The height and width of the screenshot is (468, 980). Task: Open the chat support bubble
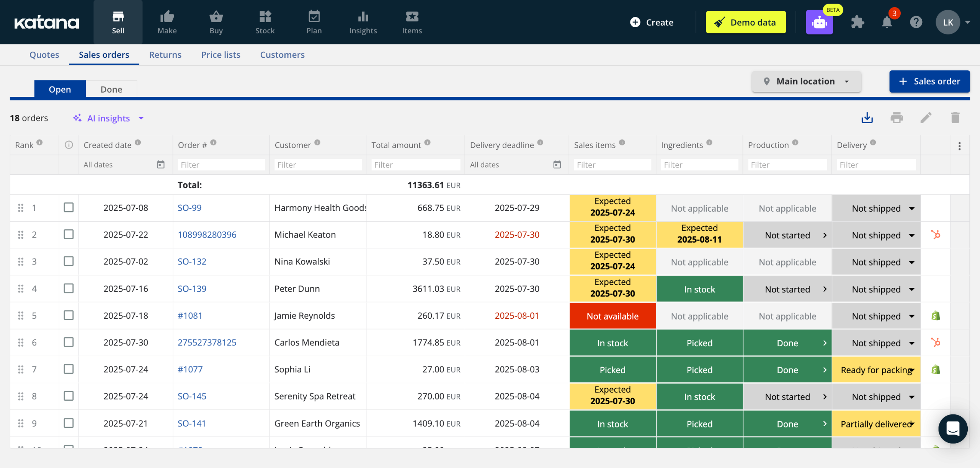953,429
